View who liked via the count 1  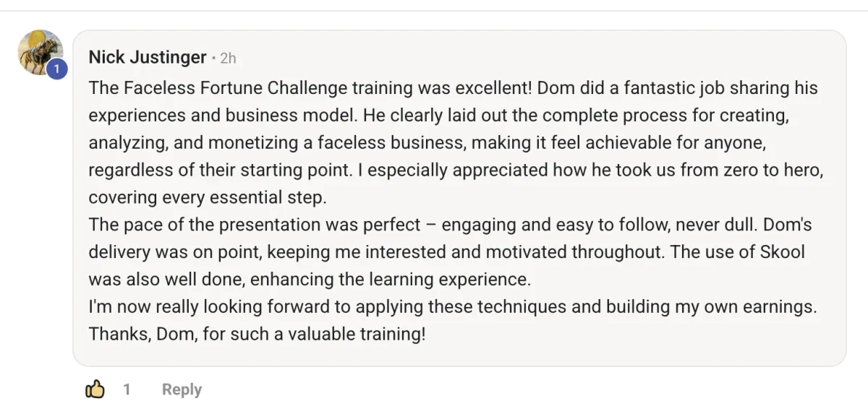127,389
